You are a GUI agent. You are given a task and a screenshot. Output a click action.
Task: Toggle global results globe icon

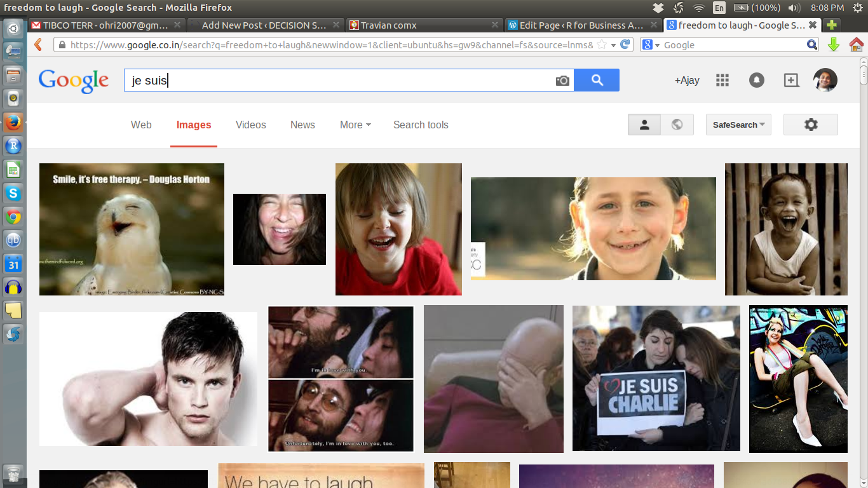tap(677, 125)
